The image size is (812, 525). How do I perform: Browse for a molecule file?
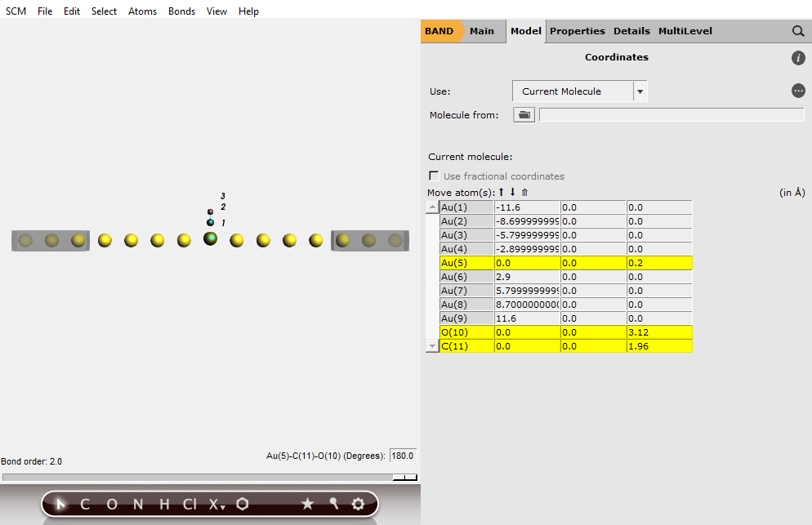click(x=524, y=114)
